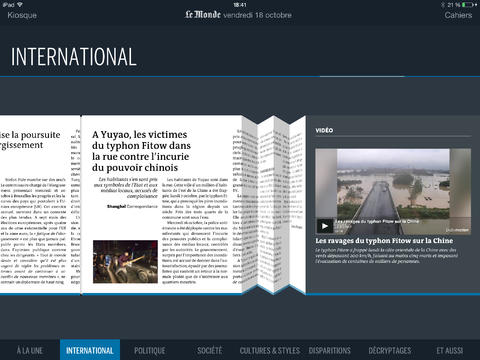Select the International tab

coord(90,350)
